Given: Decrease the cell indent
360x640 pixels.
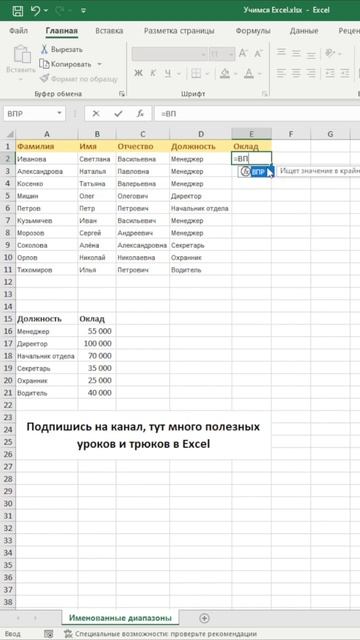Looking at the screenshot, I should [330, 73].
